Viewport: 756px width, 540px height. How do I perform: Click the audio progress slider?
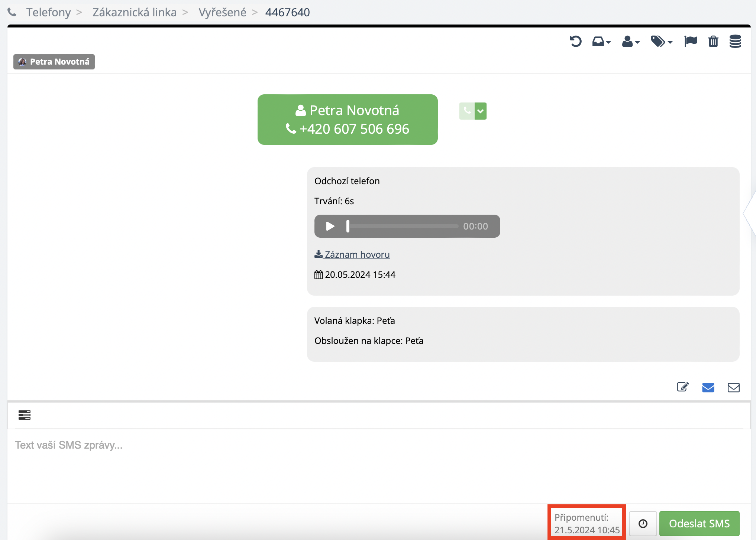click(403, 226)
